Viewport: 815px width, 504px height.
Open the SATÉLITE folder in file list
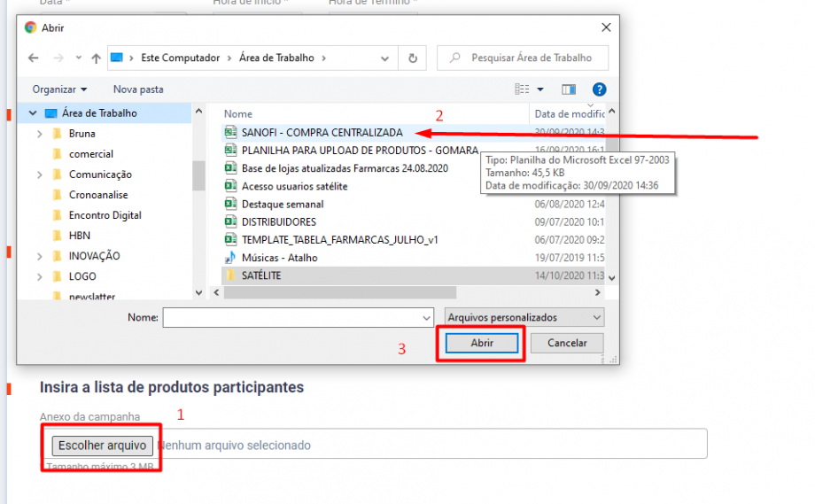(261, 275)
